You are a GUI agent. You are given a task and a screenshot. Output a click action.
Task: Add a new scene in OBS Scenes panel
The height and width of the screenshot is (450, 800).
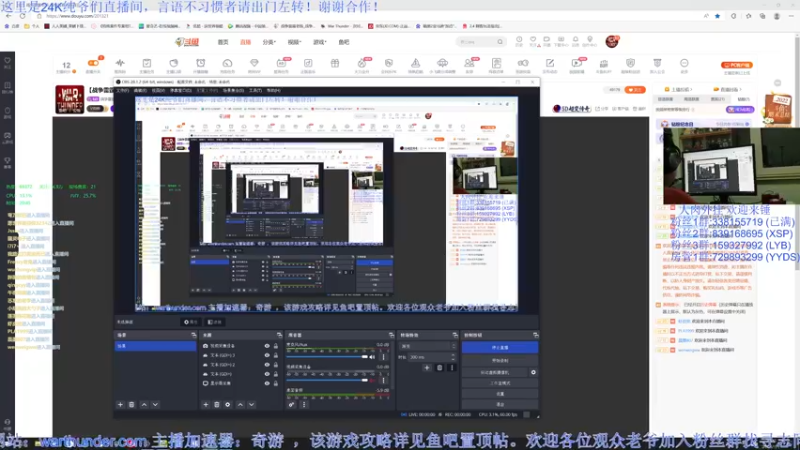click(120, 405)
